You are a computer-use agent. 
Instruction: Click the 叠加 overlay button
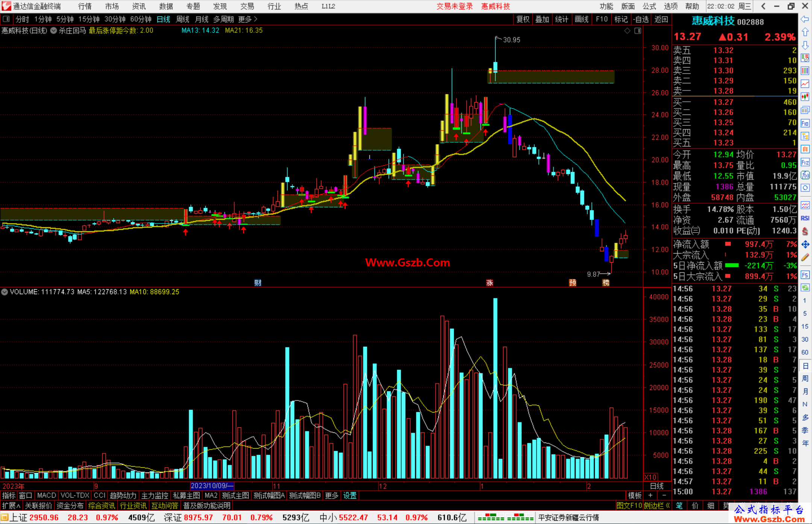(x=542, y=19)
